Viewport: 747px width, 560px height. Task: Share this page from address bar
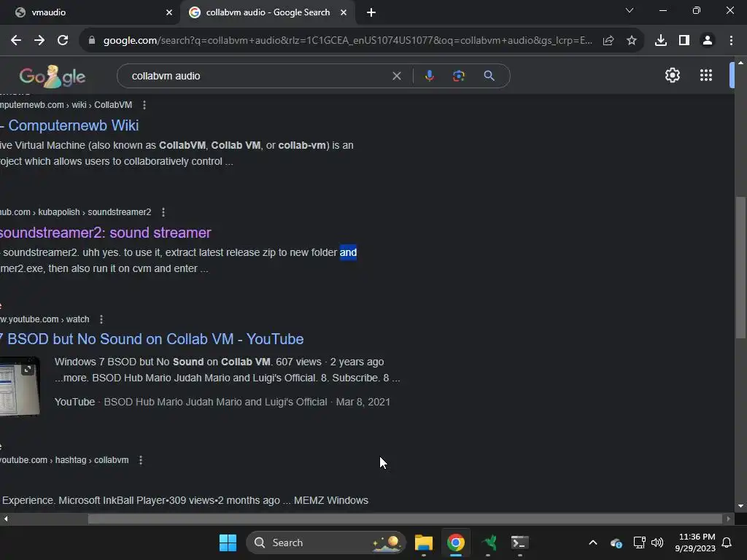pyautogui.click(x=608, y=41)
